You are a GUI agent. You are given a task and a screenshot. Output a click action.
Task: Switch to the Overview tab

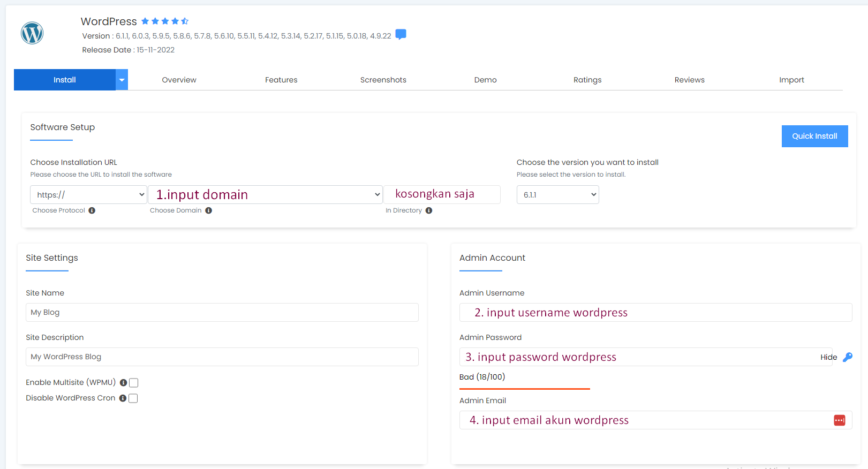[179, 80]
